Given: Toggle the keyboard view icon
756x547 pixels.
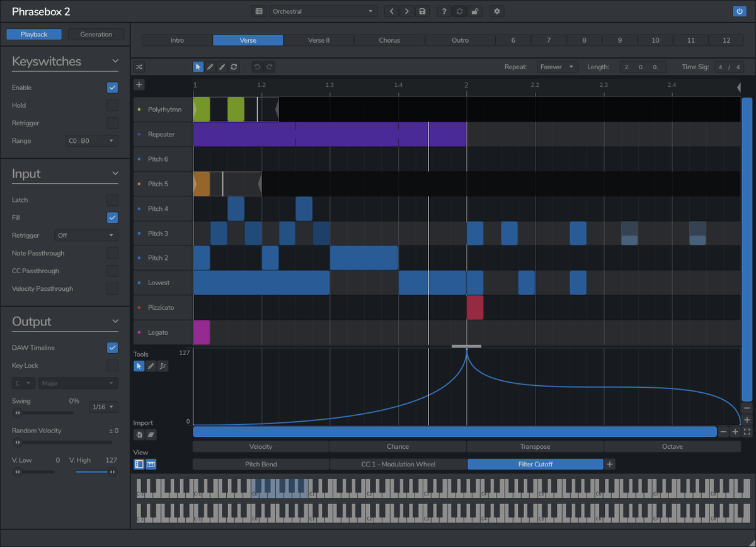Looking at the screenshot, I should pos(151,464).
